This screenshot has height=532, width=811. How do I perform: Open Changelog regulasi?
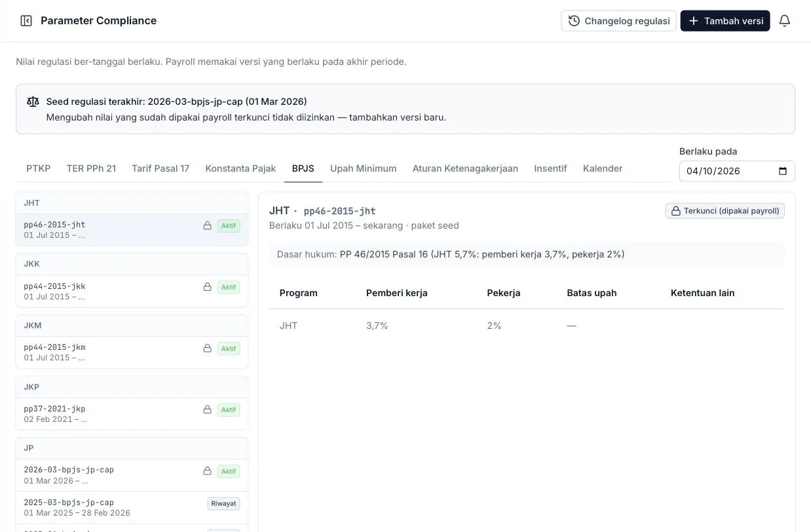click(x=618, y=21)
